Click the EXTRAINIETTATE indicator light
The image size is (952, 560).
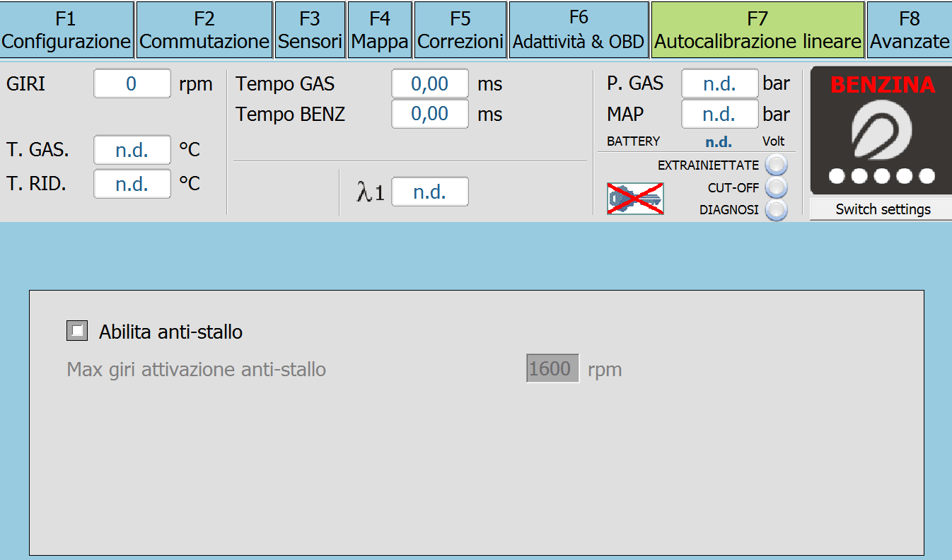(x=777, y=165)
